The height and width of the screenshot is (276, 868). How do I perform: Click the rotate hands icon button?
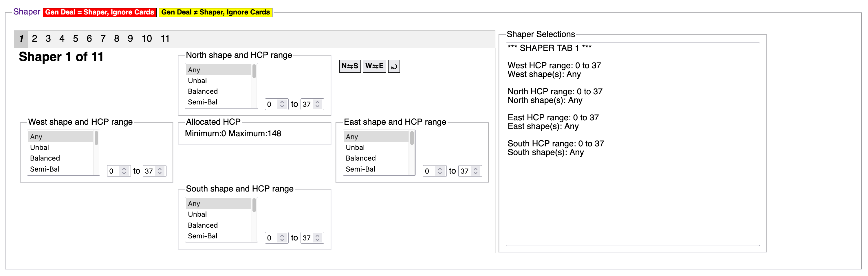click(393, 66)
